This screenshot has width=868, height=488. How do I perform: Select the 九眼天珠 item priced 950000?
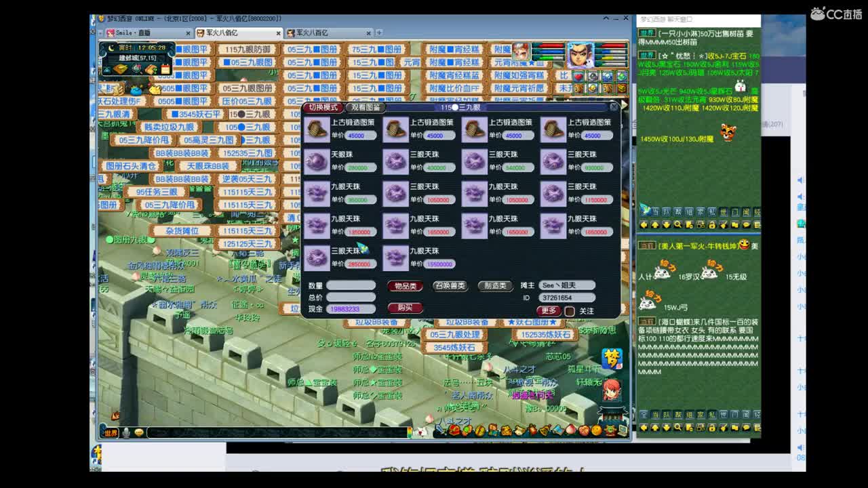317,193
